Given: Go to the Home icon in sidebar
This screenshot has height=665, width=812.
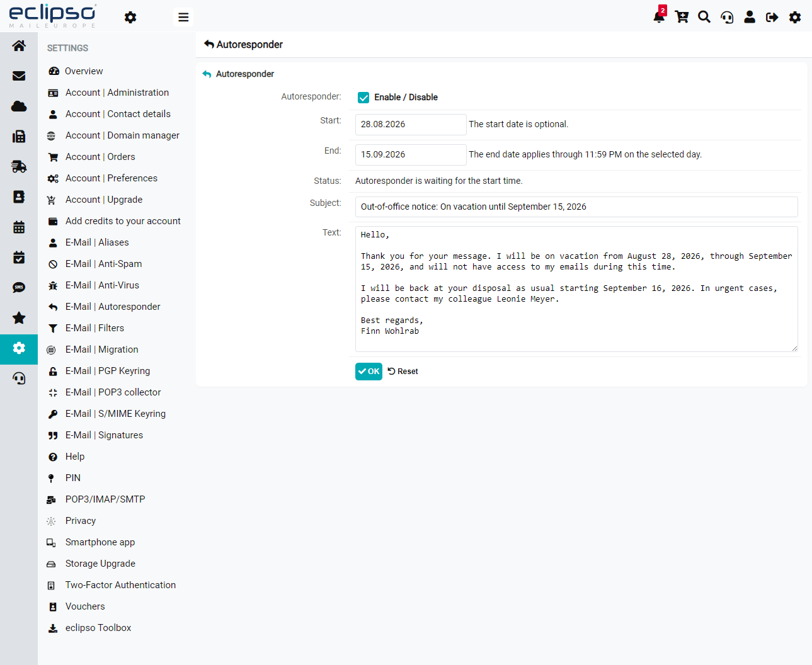Looking at the screenshot, I should [x=19, y=46].
